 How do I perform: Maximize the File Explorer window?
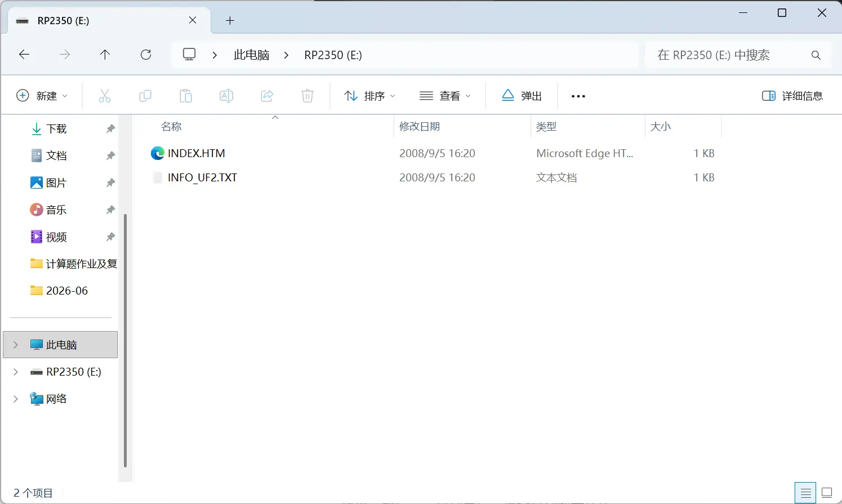tap(782, 13)
